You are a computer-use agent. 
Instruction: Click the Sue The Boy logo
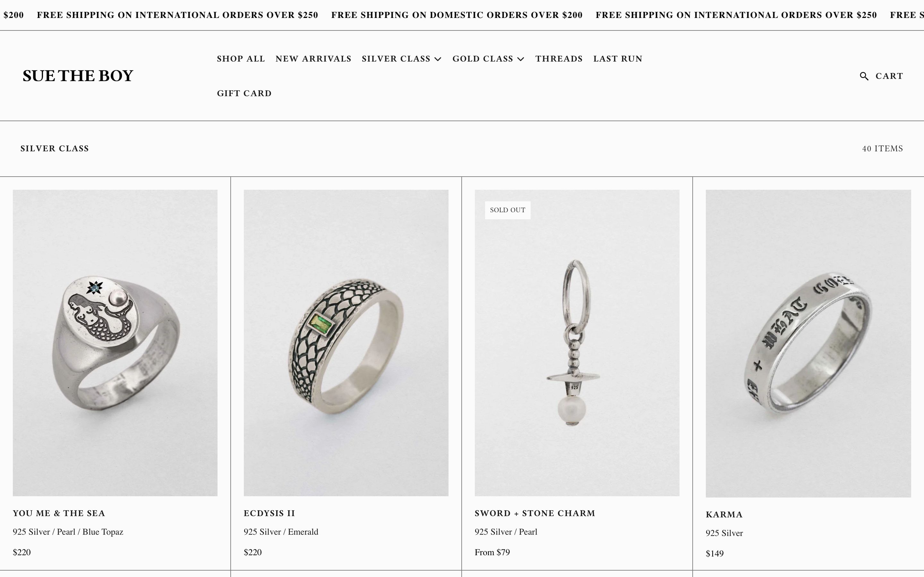pos(78,76)
